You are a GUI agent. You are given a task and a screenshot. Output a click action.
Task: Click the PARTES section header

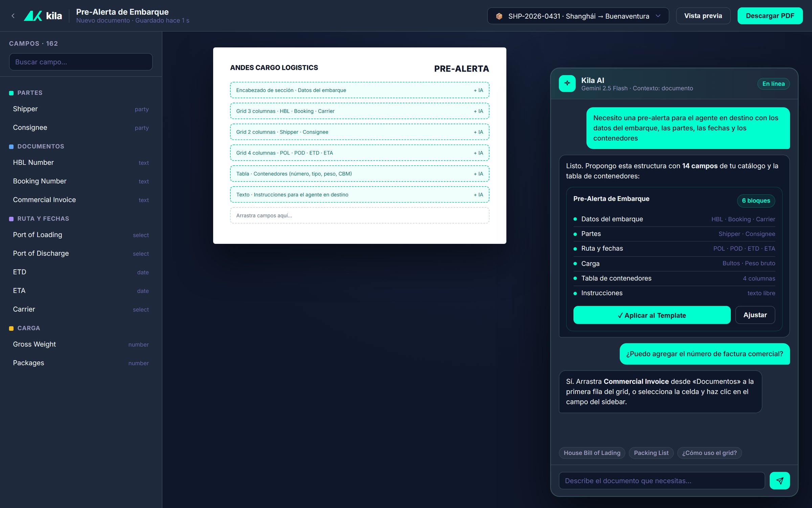pos(30,93)
